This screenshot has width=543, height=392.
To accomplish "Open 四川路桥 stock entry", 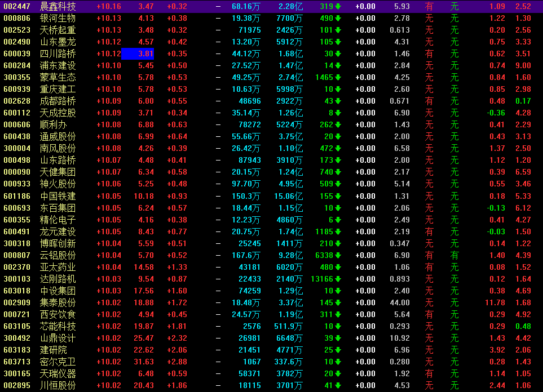I will click(58, 54).
